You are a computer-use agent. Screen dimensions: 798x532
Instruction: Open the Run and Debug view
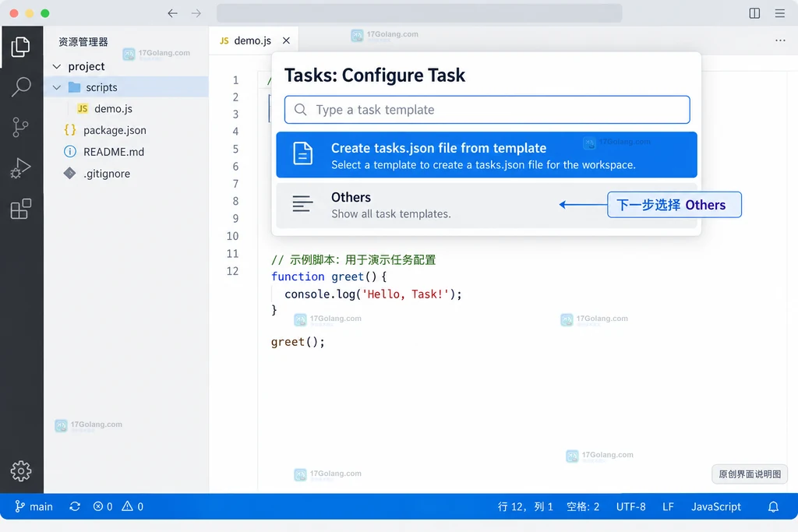(20, 167)
